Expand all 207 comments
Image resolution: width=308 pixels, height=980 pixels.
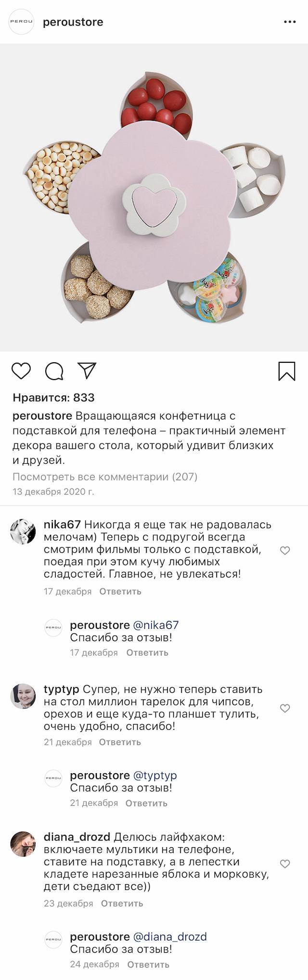[x=105, y=477]
